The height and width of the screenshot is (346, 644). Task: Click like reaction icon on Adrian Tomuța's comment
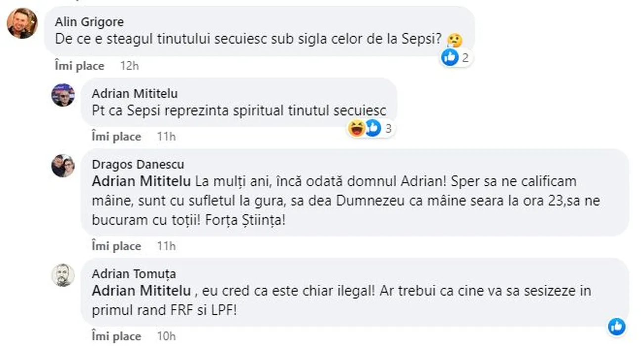click(616, 327)
